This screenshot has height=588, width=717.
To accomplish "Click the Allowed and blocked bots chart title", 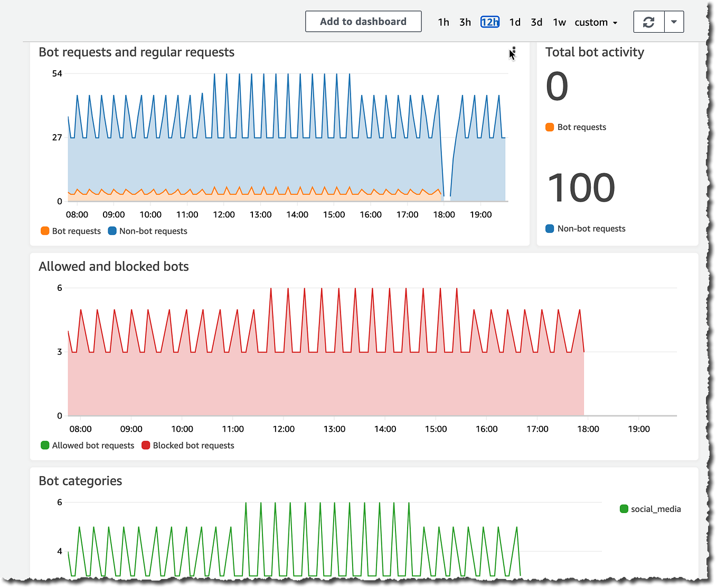I will click(x=114, y=266).
